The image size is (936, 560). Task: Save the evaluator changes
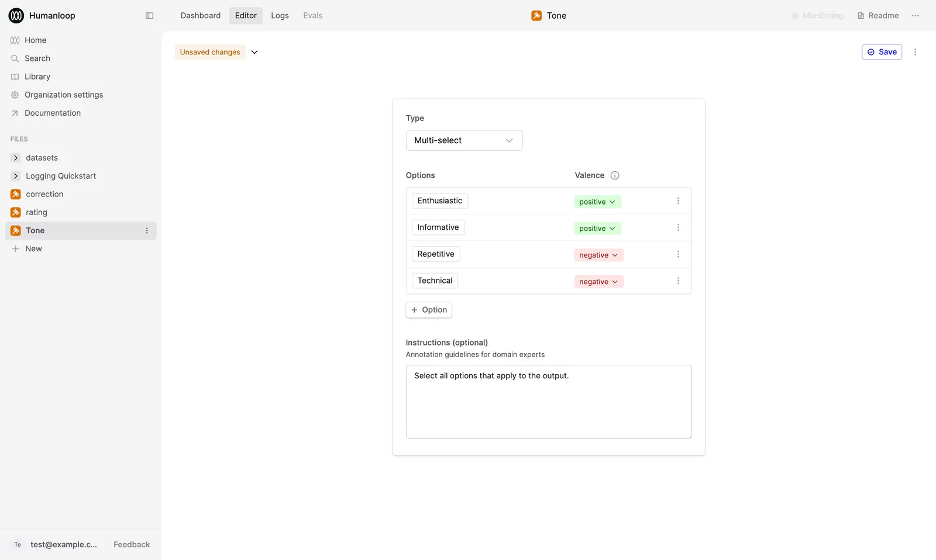[x=882, y=52]
